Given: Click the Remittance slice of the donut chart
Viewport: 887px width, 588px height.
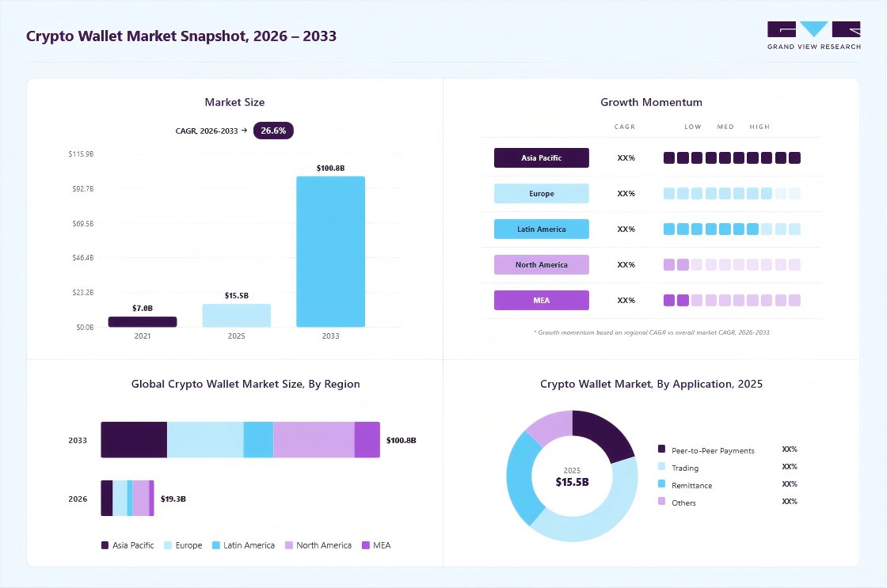Looking at the screenshot, I should pos(520,480).
